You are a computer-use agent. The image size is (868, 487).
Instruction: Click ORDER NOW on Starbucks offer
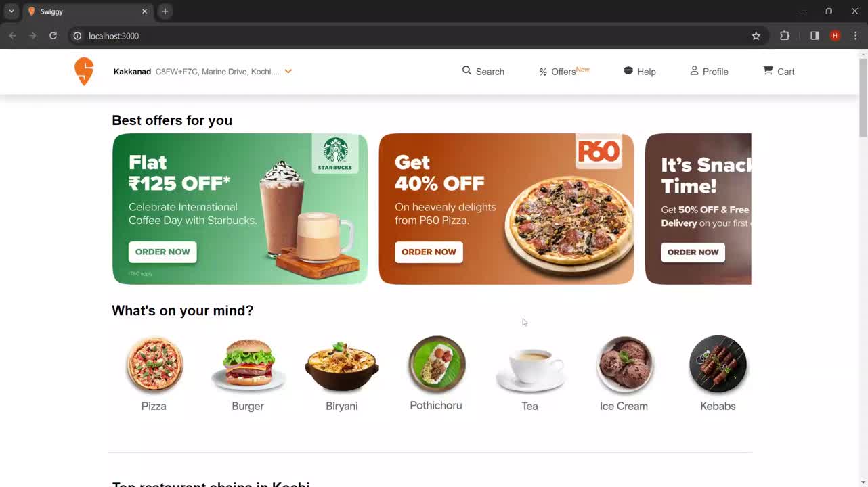click(162, 252)
